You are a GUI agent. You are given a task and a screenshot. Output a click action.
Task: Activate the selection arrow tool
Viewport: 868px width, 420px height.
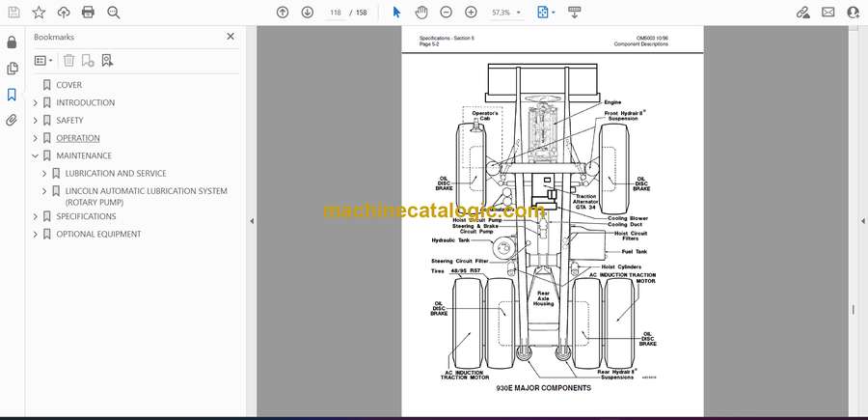pyautogui.click(x=396, y=13)
